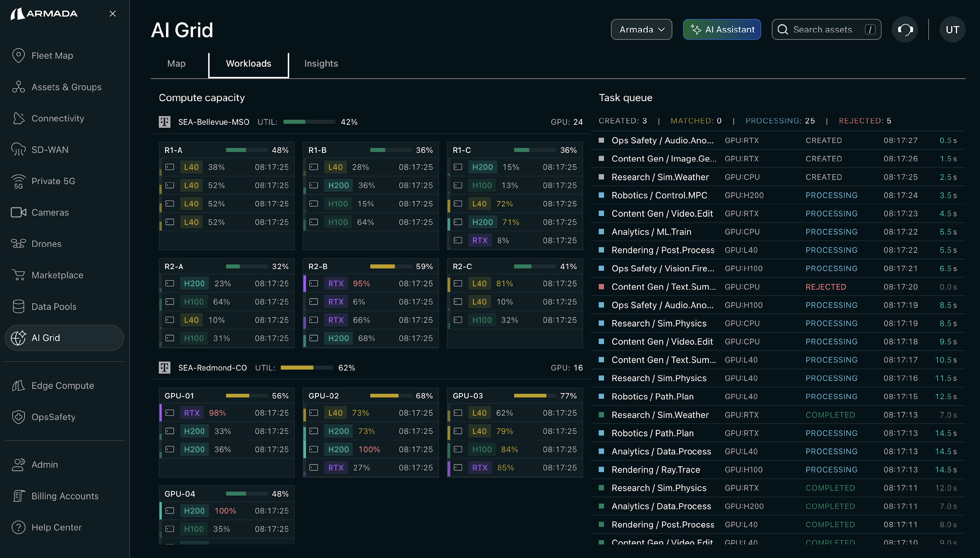Open the Marketplace
Screen dimensions: 980x558
(x=57, y=275)
